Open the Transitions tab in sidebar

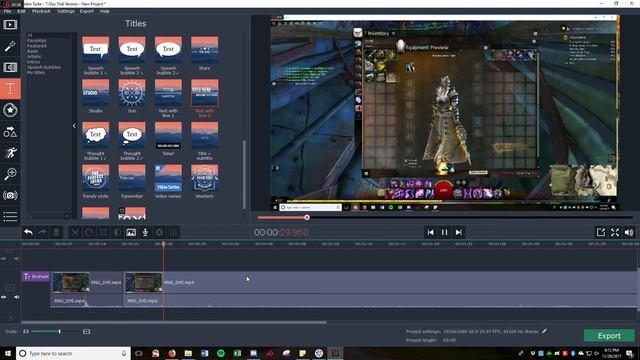10,67
